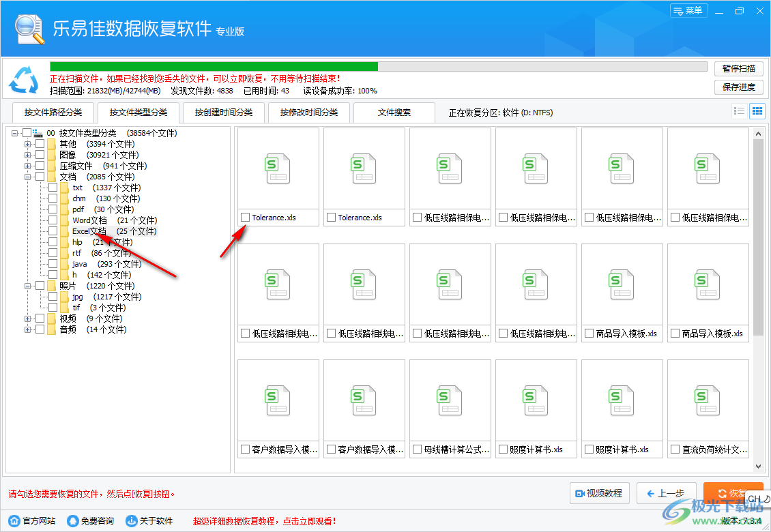Open 超级详细数据恢复教程 tutorial link

click(265, 521)
